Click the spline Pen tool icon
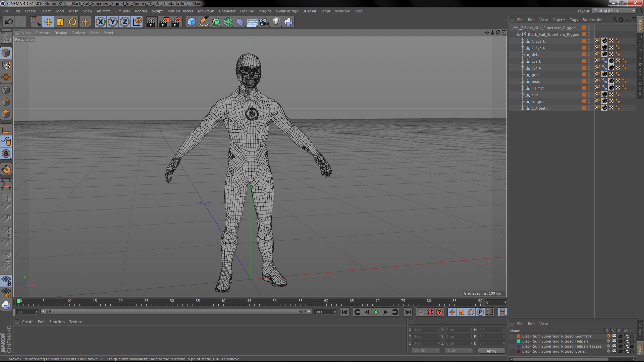 coord(204,22)
